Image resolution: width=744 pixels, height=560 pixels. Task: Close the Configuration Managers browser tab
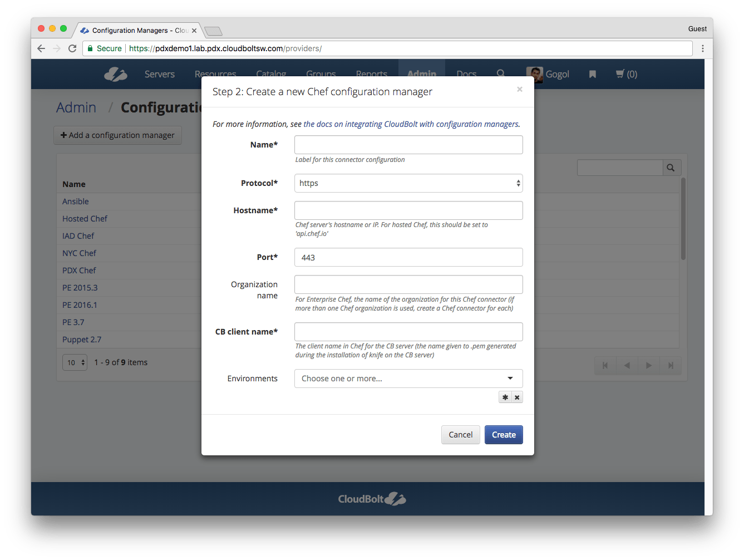[194, 31]
